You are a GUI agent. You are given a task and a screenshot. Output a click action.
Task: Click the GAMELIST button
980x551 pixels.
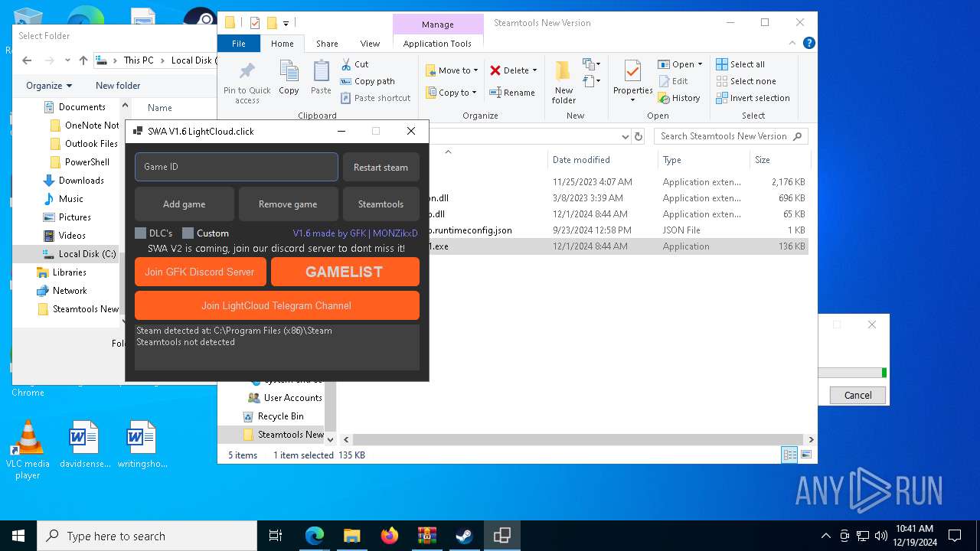point(345,272)
